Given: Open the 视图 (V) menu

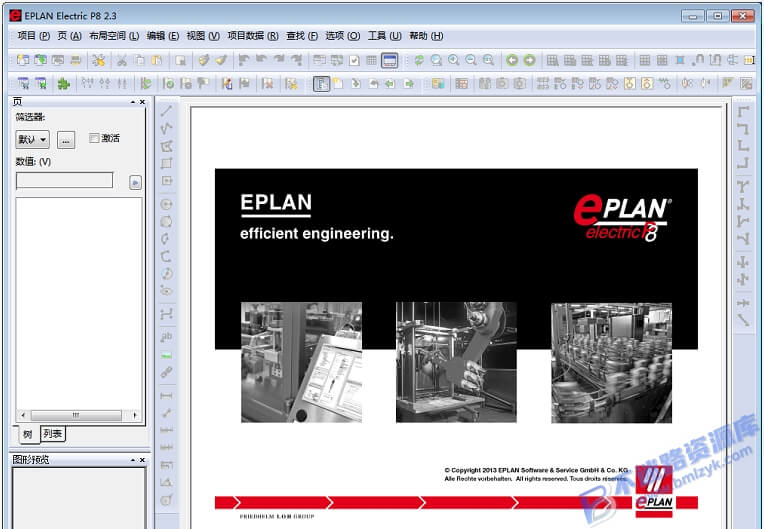Looking at the screenshot, I should 203,36.
